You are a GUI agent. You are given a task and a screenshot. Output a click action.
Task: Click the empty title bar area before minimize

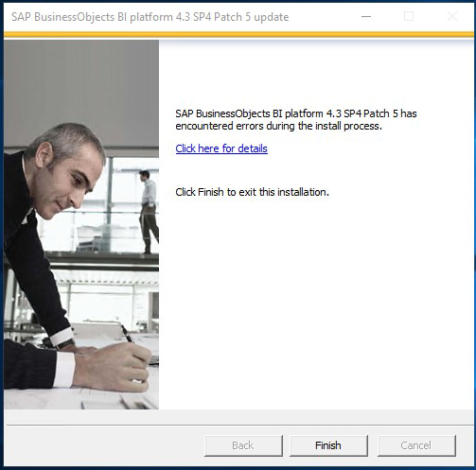click(x=322, y=17)
